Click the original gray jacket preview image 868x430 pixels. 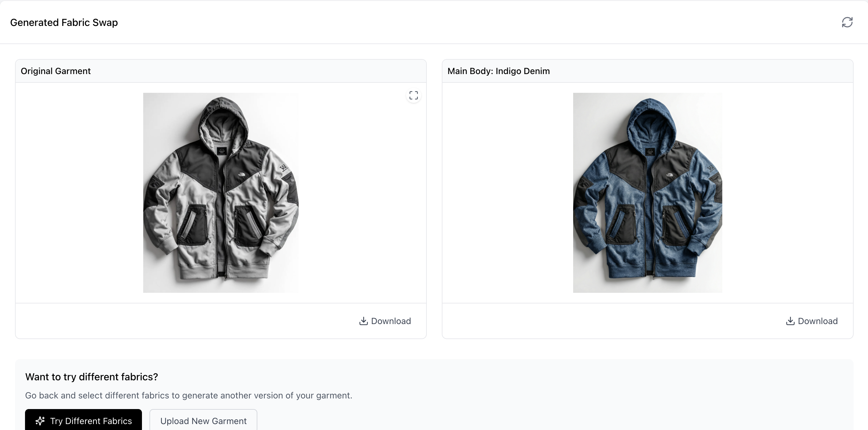[x=220, y=193]
